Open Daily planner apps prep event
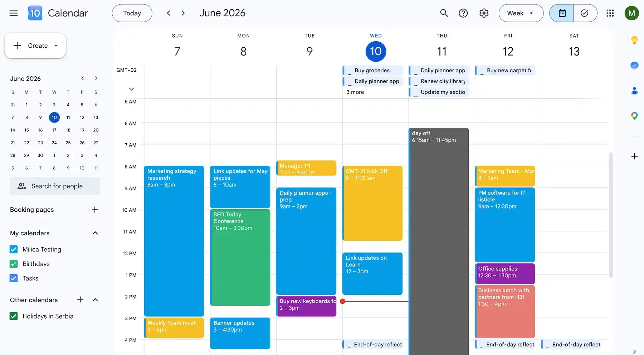Screen dimensions: 644x355 (306, 241)
